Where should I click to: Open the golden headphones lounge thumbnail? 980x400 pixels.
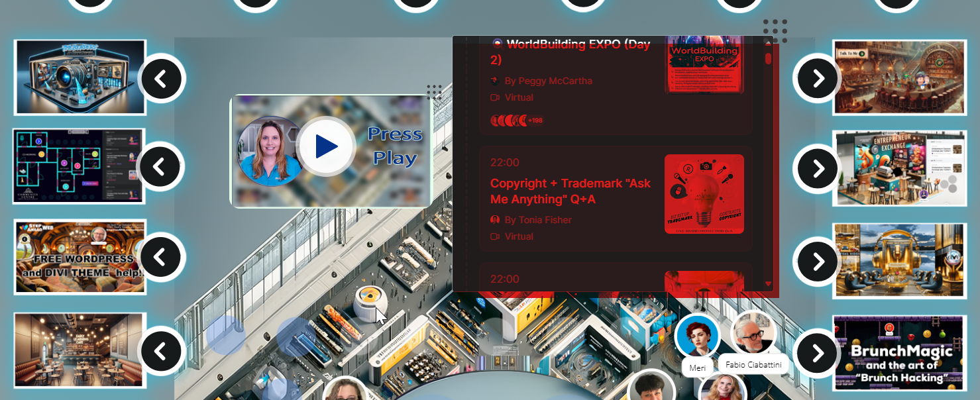pos(899,260)
